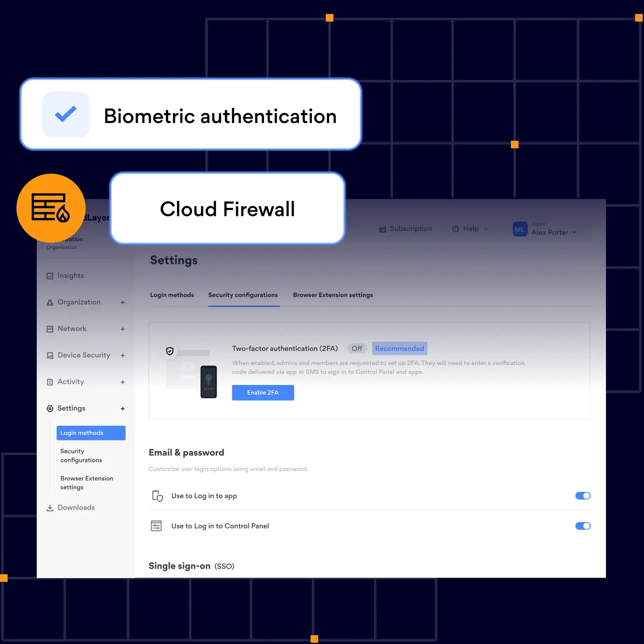Disable Use to Log in to app toggle

(x=583, y=496)
